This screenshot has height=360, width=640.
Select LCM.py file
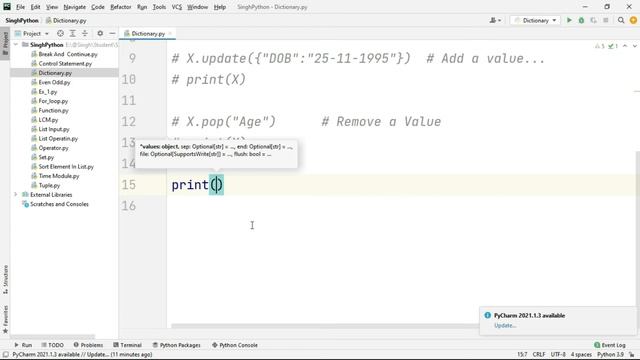click(48, 120)
